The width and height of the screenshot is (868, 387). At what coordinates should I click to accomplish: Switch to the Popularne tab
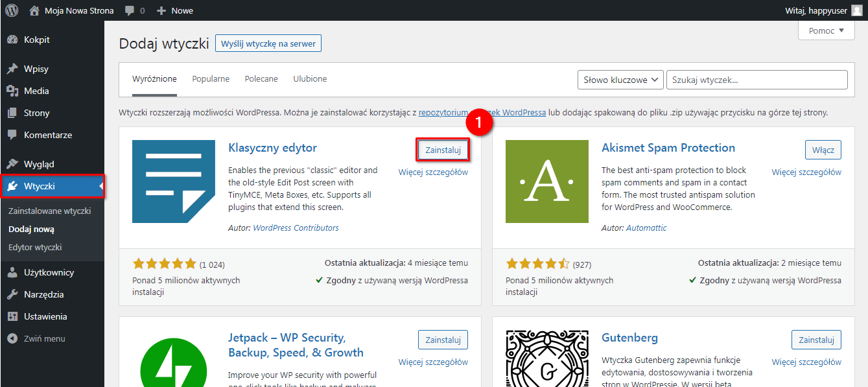(211, 79)
